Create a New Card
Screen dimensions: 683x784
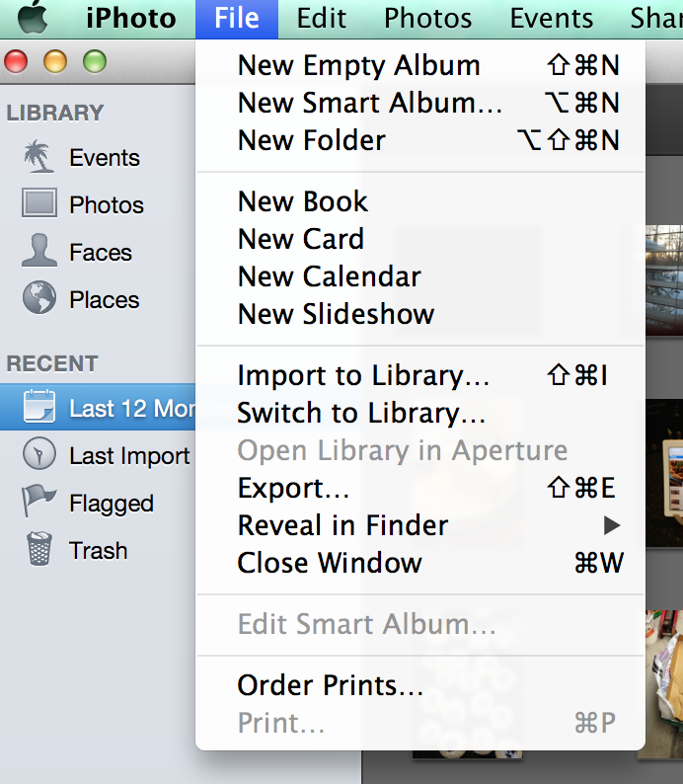420,239
